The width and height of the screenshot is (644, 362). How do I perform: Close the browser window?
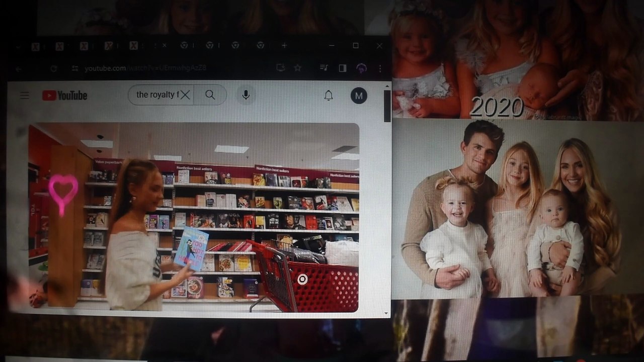379,45
